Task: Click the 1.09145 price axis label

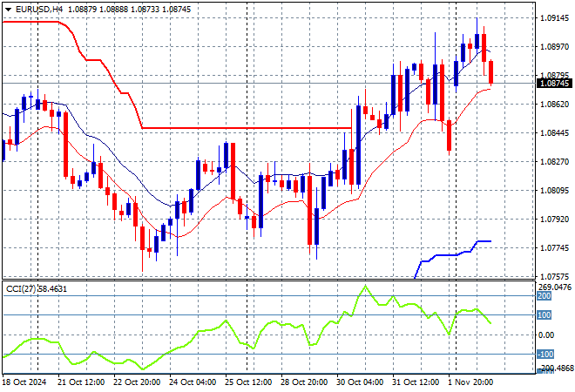Action: (x=555, y=17)
